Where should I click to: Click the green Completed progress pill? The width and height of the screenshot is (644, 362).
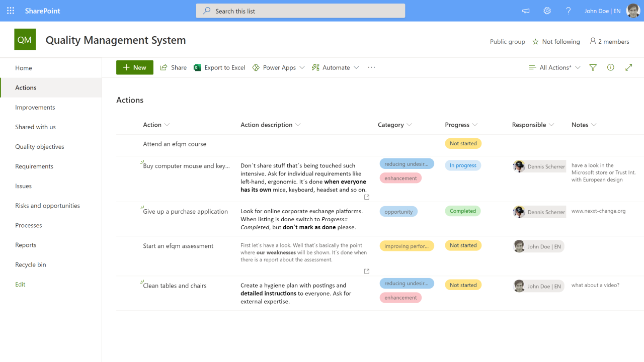click(x=462, y=211)
